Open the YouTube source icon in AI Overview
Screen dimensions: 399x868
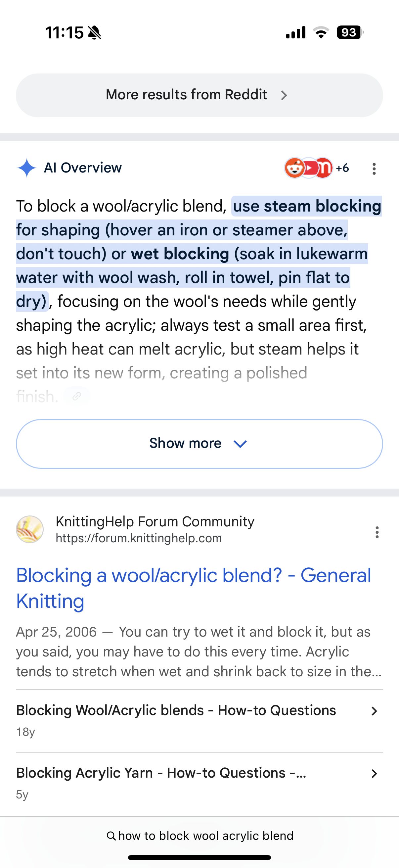pyautogui.click(x=309, y=168)
